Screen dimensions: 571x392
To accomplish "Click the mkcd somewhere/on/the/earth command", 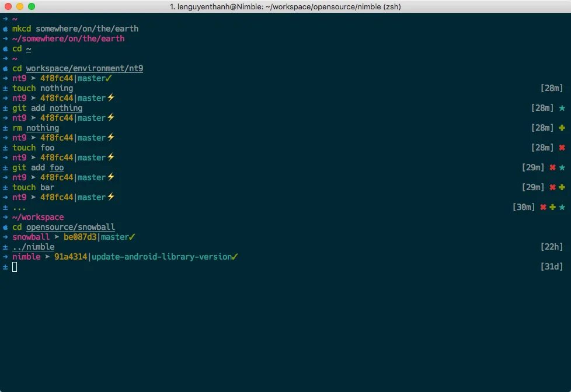I will click(x=75, y=29).
